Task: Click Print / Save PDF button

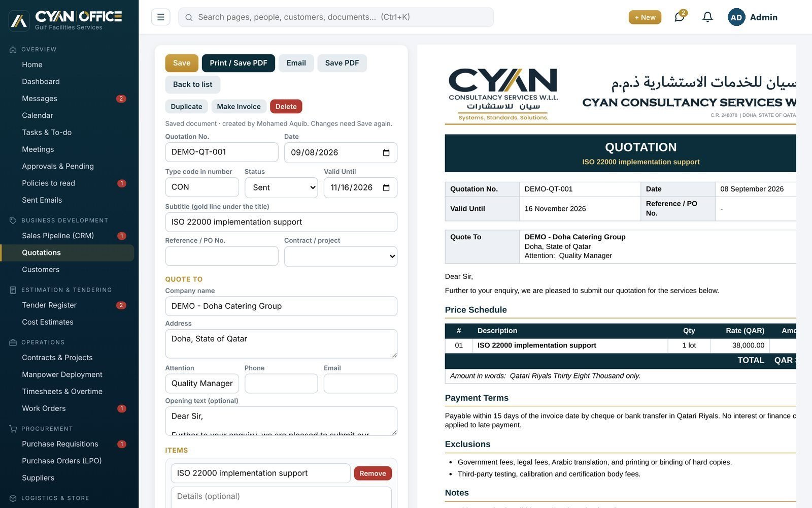Action: click(x=239, y=63)
